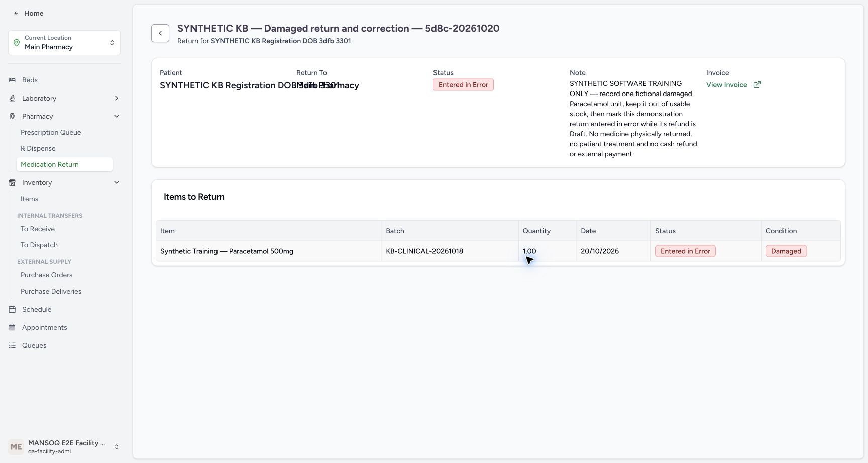
Task: Collapse the Pharmacy menu chevron
Action: (117, 116)
